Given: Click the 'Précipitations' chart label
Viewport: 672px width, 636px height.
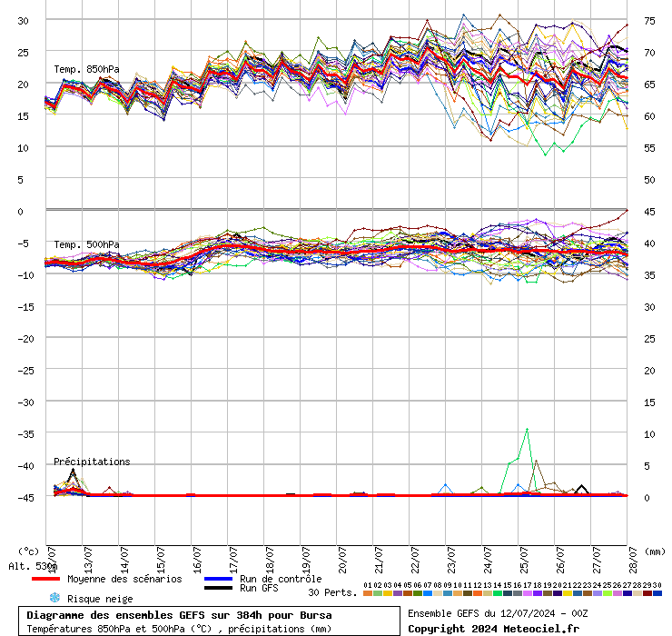Looking at the screenshot, I should pyautogui.click(x=92, y=462).
